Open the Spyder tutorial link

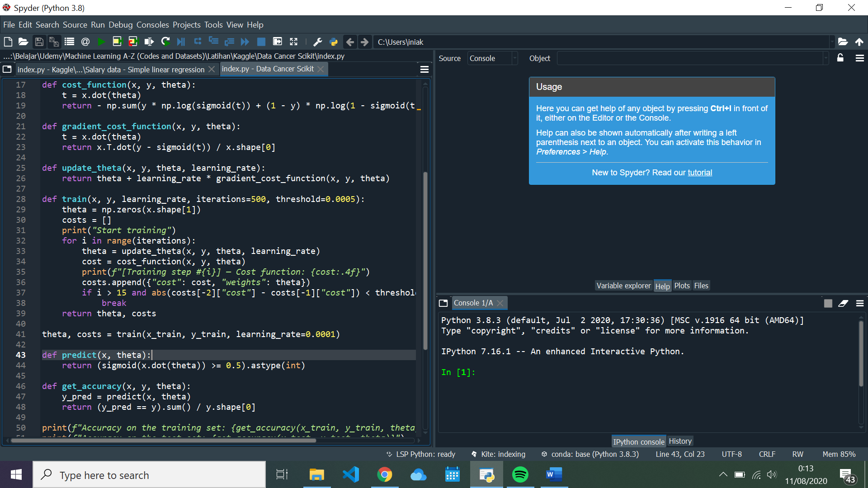pos(699,173)
